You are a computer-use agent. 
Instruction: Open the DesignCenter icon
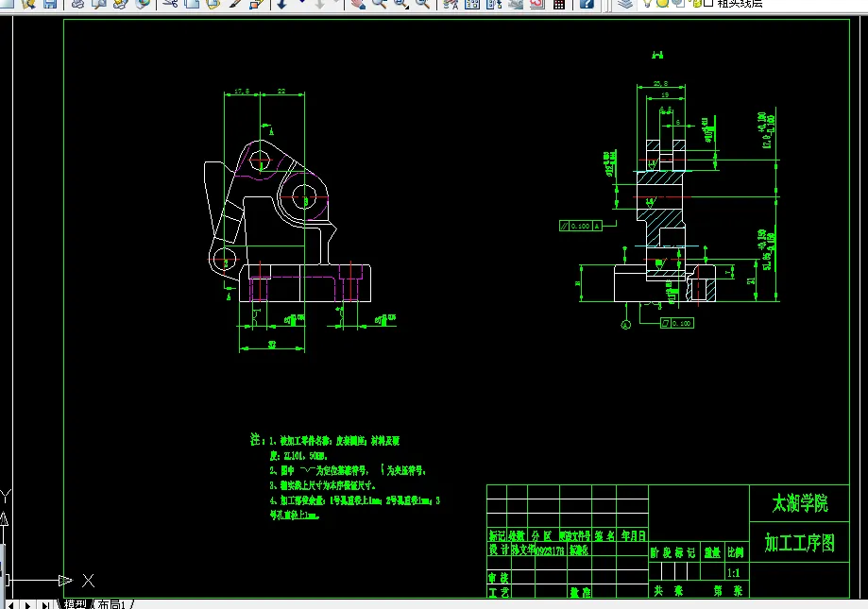tap(472, 4)
